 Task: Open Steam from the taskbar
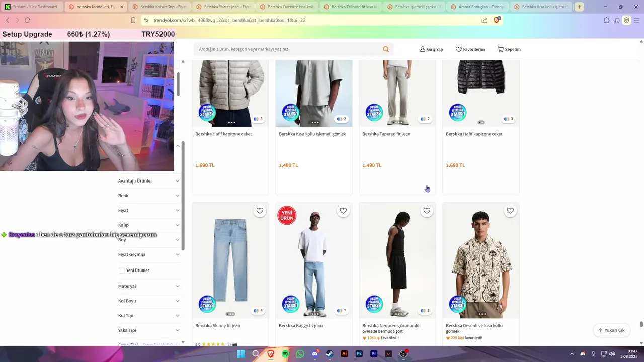[x=330, y=354]
